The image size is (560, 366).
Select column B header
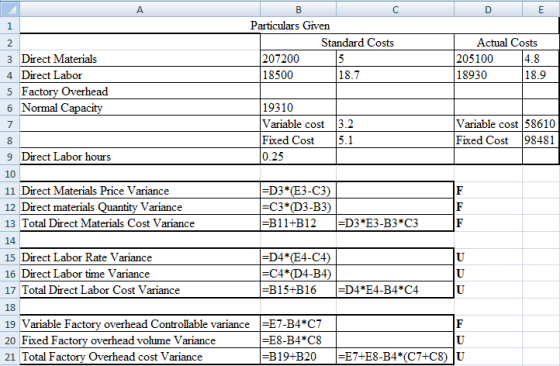coord(298,9)
